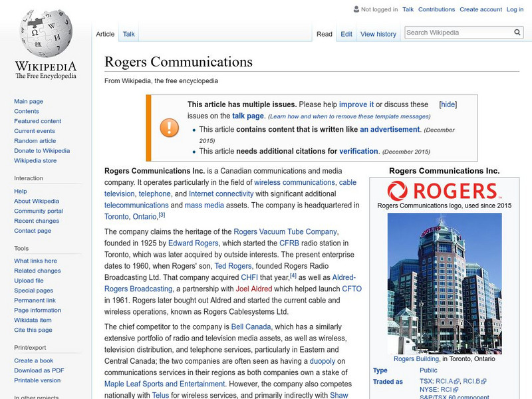Click What links here
This screenshot has width=532, height=399.
pyautogui.click(x=36, y=261)
